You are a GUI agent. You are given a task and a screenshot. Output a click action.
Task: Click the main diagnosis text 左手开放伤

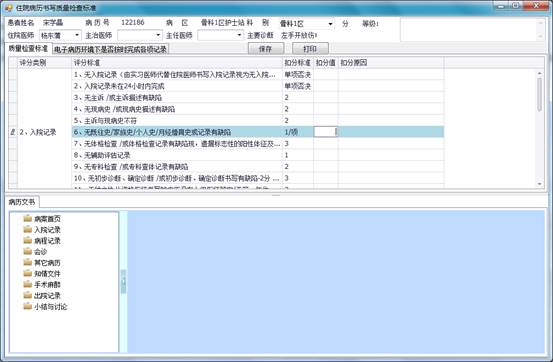299,35
